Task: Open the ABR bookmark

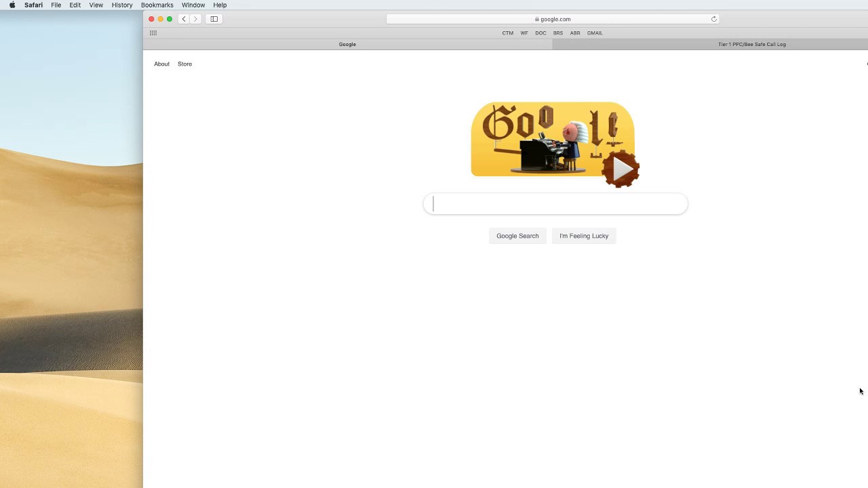Action: point(575,33)
